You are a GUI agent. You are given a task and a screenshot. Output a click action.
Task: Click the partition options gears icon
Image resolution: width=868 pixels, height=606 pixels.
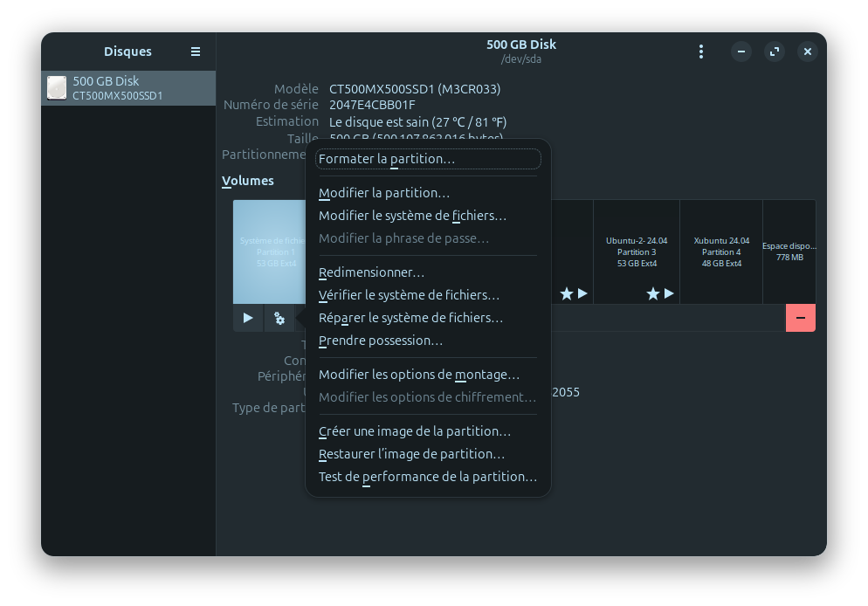point(279,319)
